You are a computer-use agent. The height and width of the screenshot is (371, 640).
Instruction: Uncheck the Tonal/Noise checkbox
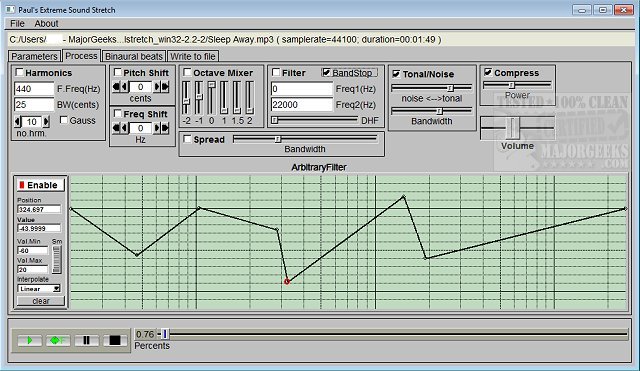pyautogui.click(x=396, y=73)
